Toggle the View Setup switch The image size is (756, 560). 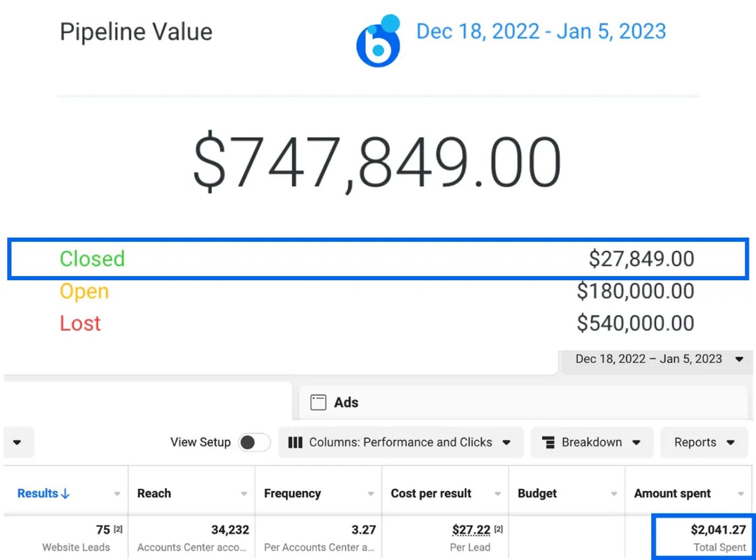click(254, 442)
